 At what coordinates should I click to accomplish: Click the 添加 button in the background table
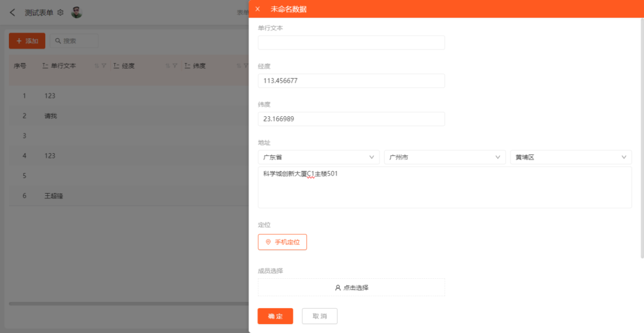[27, 41]
